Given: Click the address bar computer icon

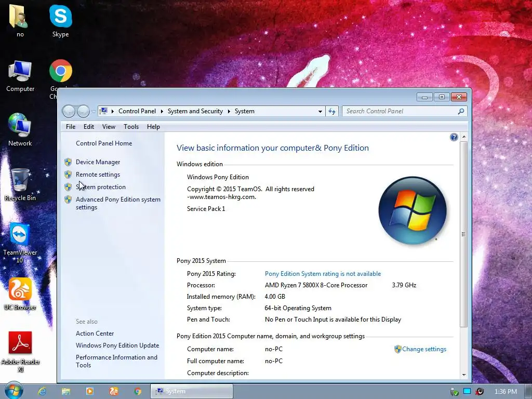Looking at the screenshot, I should coord(104,111).
